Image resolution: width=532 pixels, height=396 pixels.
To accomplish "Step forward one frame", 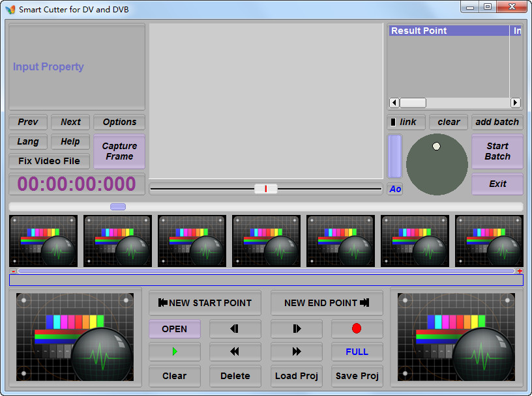I will point(296,329).
